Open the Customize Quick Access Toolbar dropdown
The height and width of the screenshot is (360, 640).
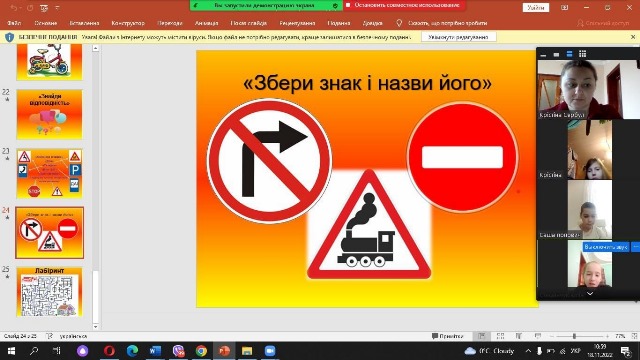click(x=57, y=8)
